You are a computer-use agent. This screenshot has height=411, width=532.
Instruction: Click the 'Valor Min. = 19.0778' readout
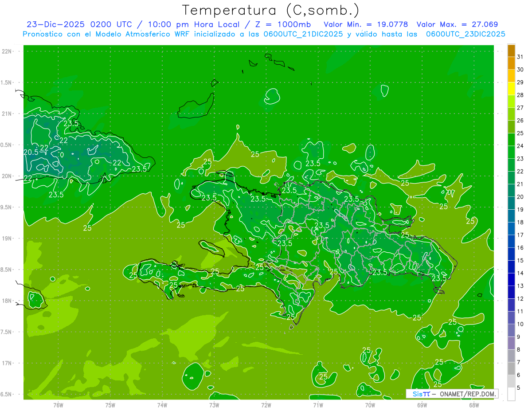[x=366, y=24]
